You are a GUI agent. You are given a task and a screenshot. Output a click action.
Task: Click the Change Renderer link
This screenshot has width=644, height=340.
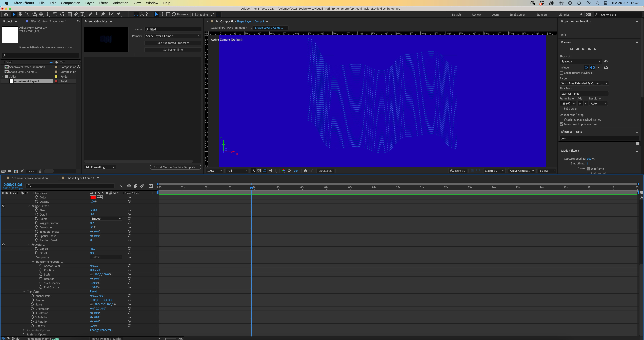(x=101, y=330)
